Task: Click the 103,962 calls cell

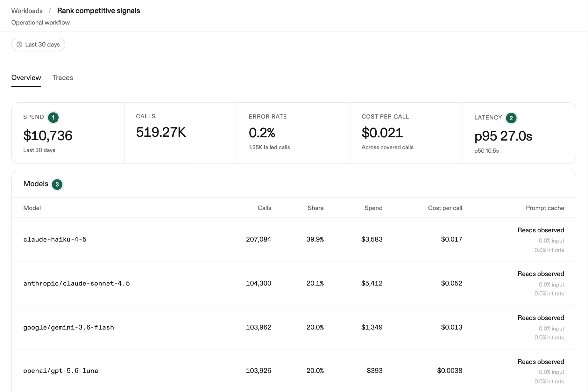Action: [x=259, y=327]
